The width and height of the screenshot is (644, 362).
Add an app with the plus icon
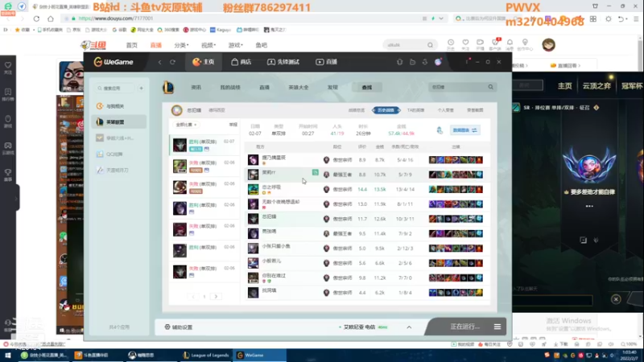pyautogui.click(x=142, y=88)
